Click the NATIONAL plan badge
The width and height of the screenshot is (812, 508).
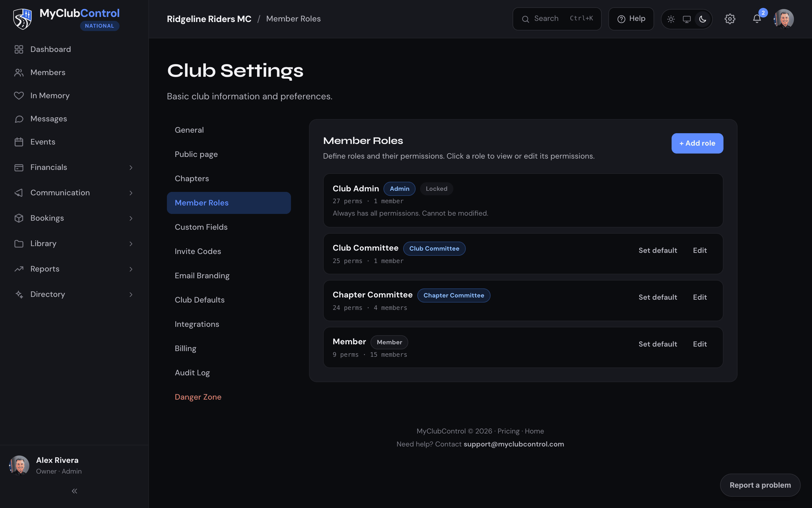pyautogui.click(x=100, y=26)
